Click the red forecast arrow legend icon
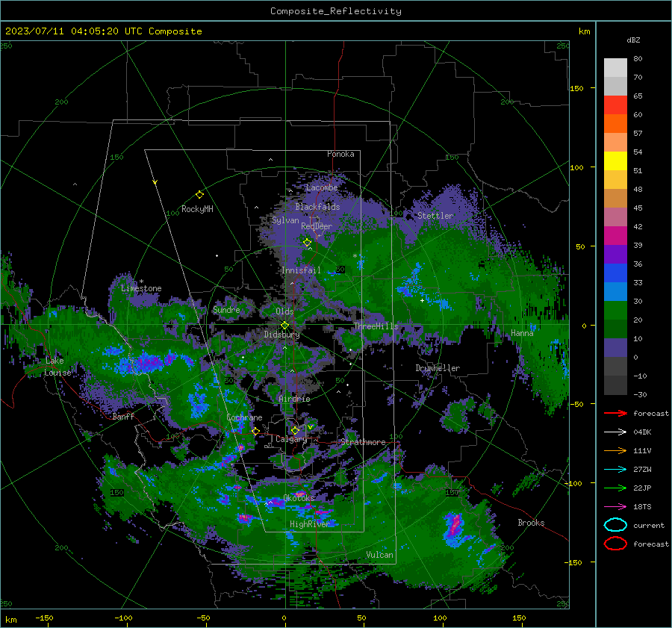Viewport: 672px width, 628px height. coord(615,413)
